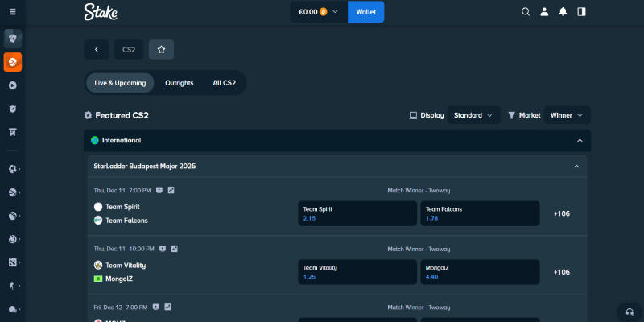Viewport: 644px width, 322px height.
Task: Open the hamburger menu in the sidebar
Action: (12, 12)
